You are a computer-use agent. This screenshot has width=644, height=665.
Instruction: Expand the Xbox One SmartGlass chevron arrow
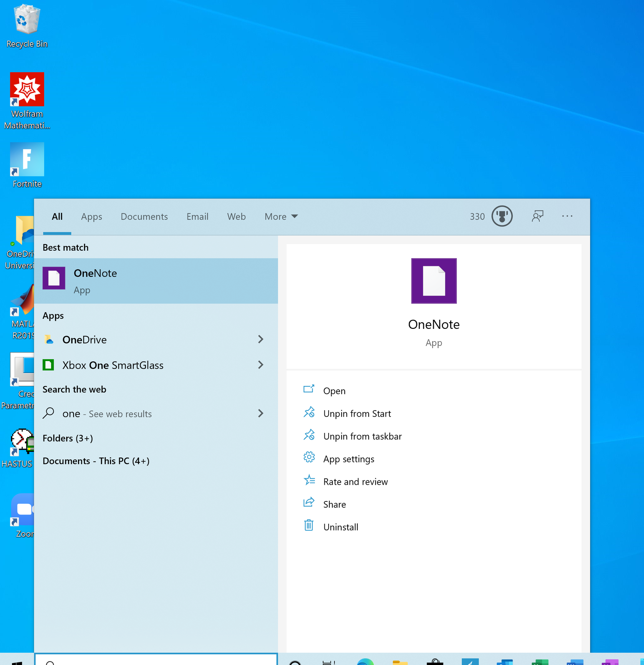pos(261,365)
